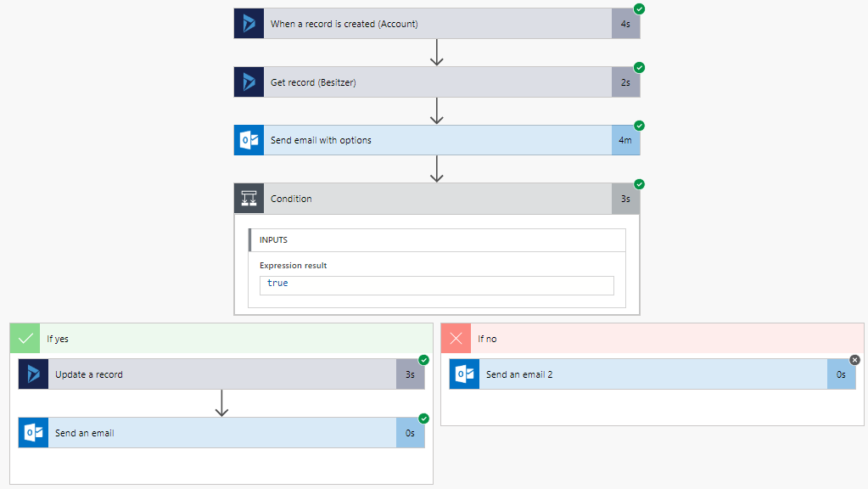Click the Outlook icon on Send an email 2
868x489 pixels.
pos(464,374)
